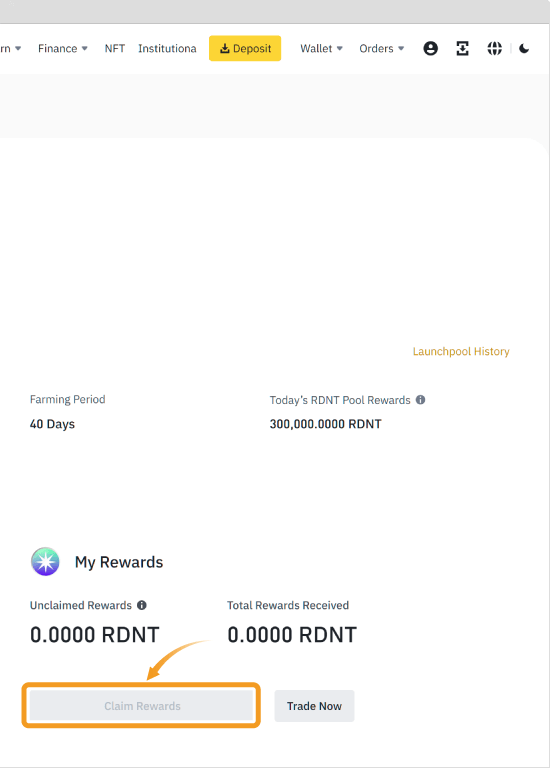
Task: Open the NFT menu item
Action: (115, 48)
